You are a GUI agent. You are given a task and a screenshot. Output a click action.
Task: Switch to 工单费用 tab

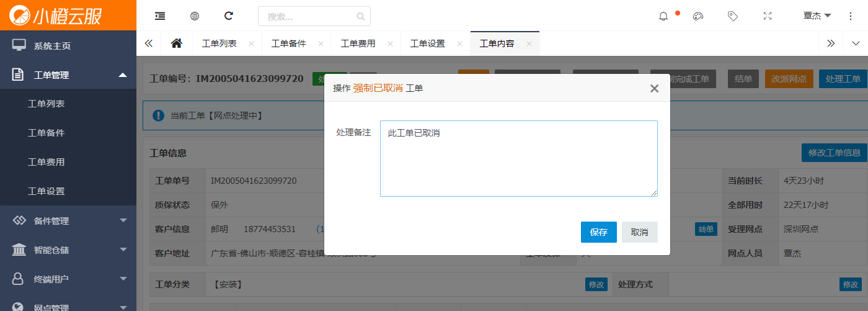pyautogui.click(x=358, y=43)
